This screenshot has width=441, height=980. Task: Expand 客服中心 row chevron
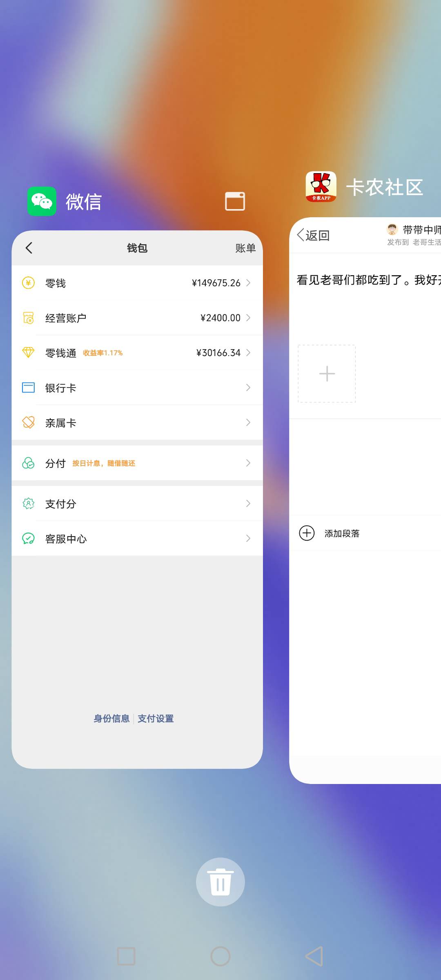point(248,539)
